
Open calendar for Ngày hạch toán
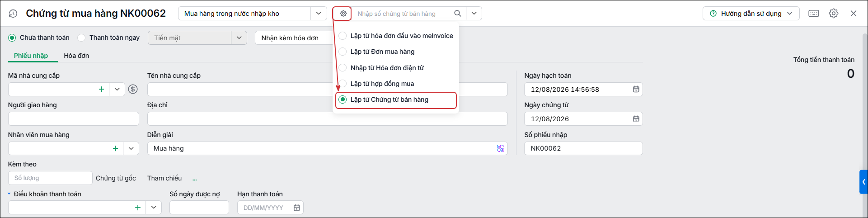coord(636,90)
